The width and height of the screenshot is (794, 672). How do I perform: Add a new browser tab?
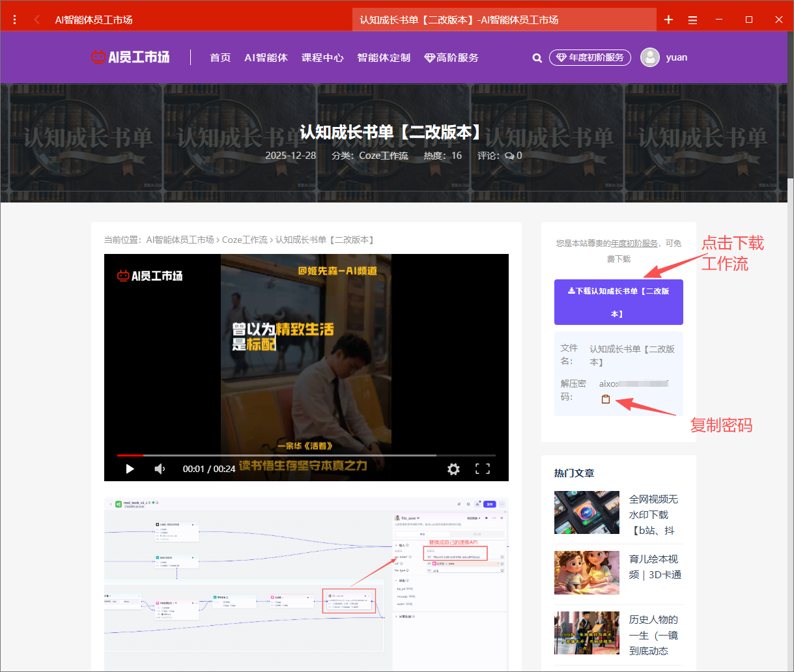click(x=668, y=20)
